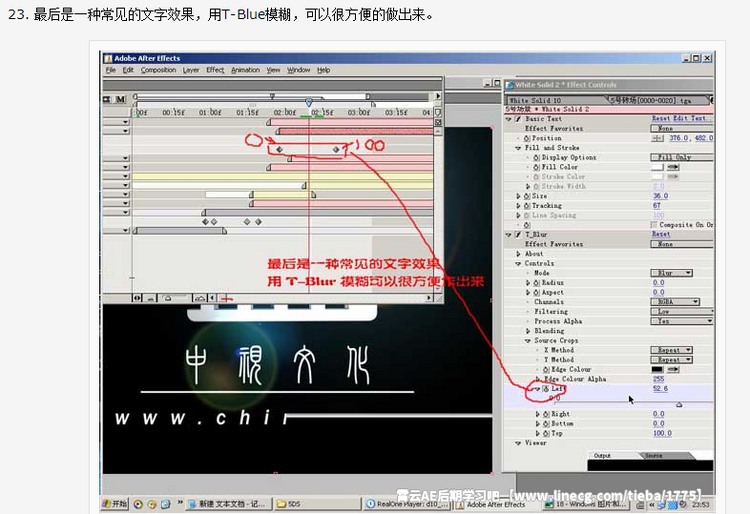Toggle the Radius stopwatch in T_Blur
Screen dimensions: 750x514
pos(536,283)
